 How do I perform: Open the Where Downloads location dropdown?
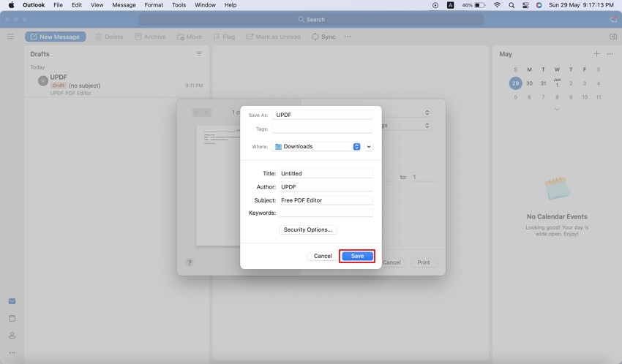coord(317,147)
